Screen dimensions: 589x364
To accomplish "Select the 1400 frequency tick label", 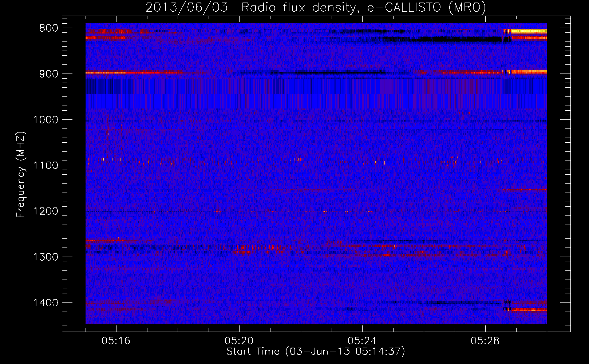I will (x=46, y=303).
